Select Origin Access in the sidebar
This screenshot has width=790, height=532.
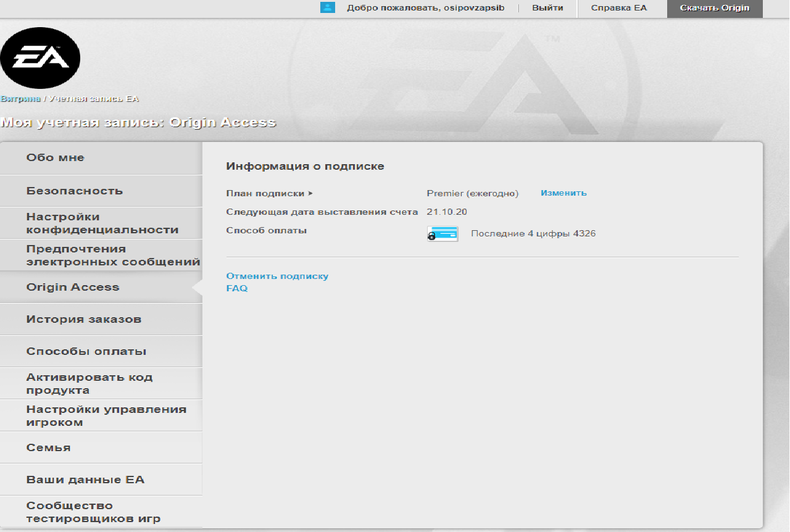click(72, 288)
